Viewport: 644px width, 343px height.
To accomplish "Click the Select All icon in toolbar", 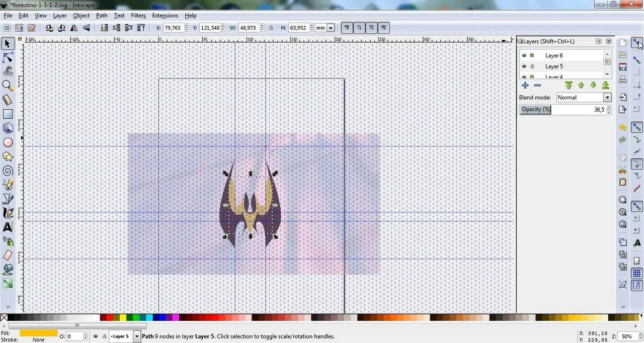I will point(7,28).
